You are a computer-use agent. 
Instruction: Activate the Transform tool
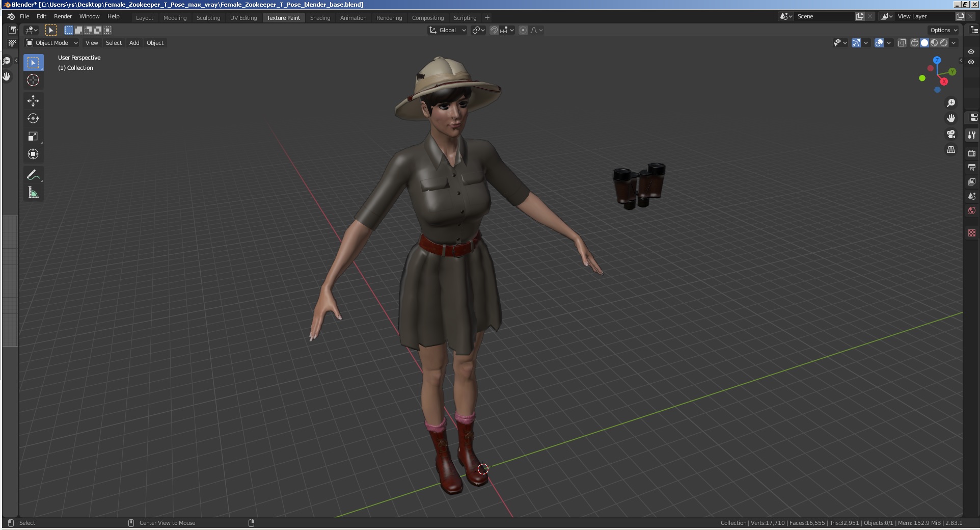(33, 154)
